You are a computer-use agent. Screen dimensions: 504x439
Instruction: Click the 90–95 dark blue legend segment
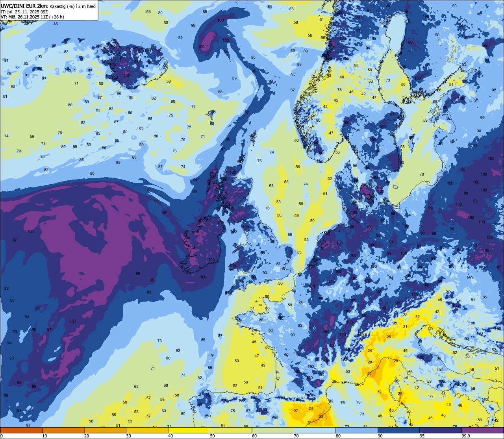pyautogui.click(x=398, y=430)
